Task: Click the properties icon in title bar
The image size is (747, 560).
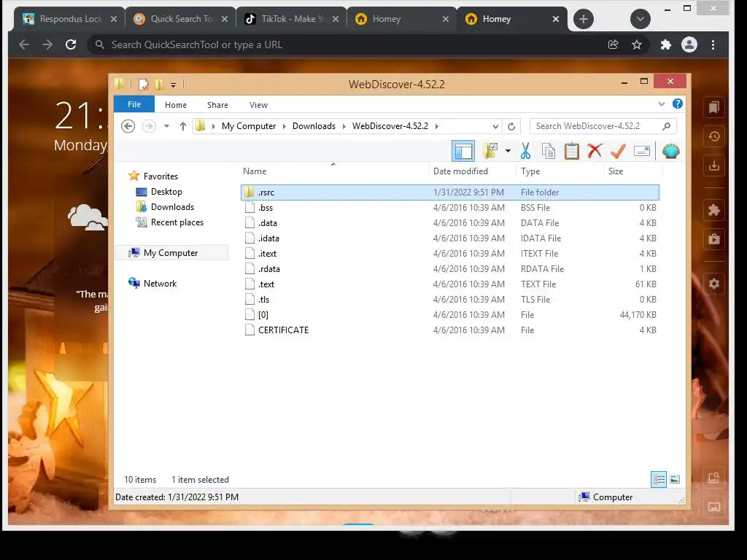Action: pyautogui.click(x=144, y=85)
